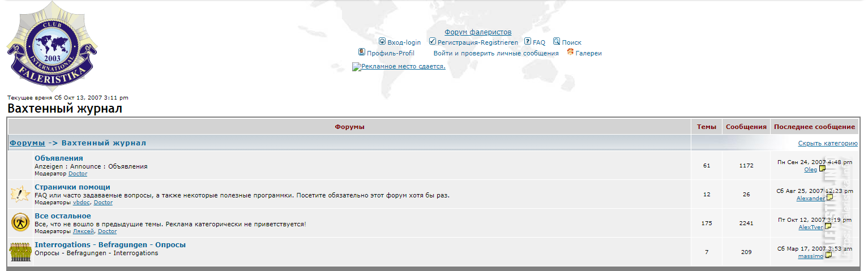This screenshot has width=868, height=271.
Task: Click the Форумы column header
Action: pos(349,127)
